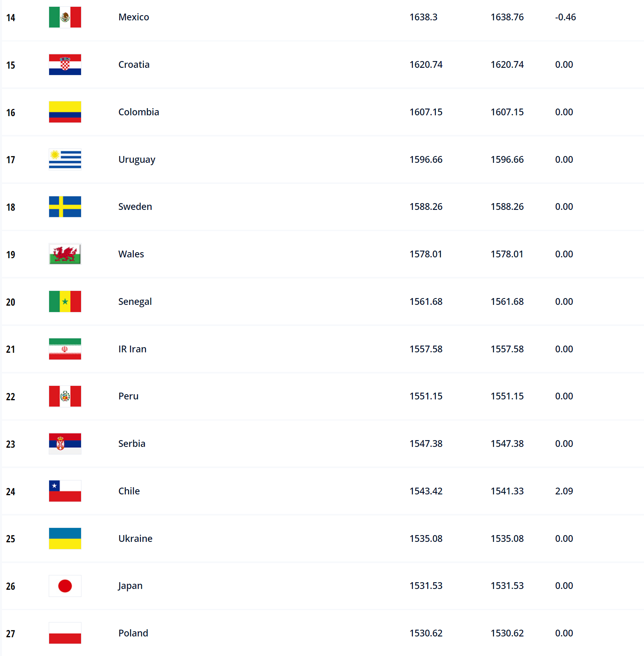Select the Uruguay flag icon
The height and width of the screenshot is (656, 644).
(65, 159)
